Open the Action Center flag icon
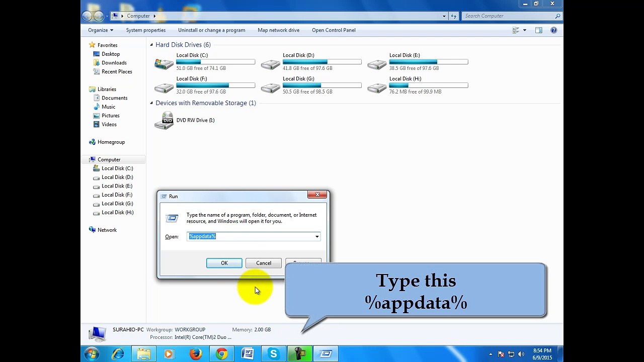644x362 pixels. (x=501, y=354)
